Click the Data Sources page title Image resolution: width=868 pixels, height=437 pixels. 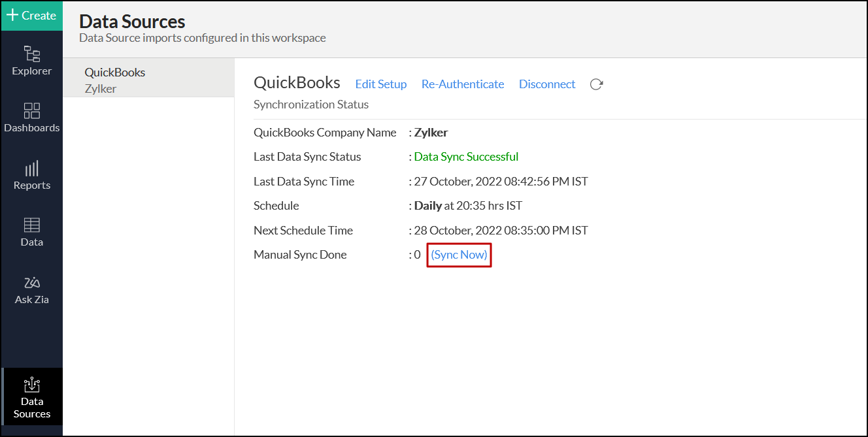(x=132, y=22)
